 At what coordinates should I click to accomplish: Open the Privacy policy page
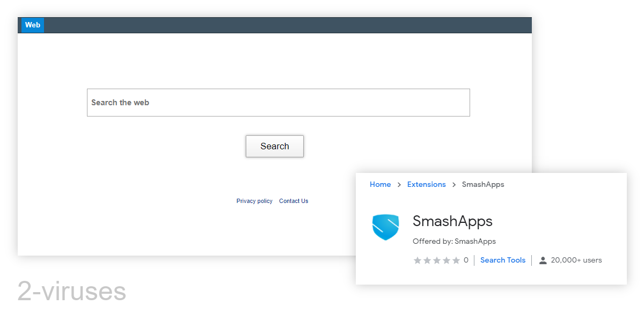pos(254,201)
